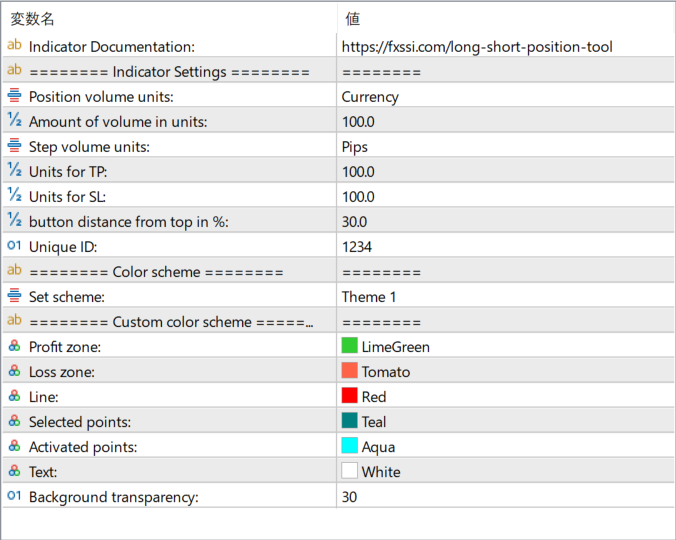Click the color icon beside Text
The image size is (676, 540).
click(14, 471)
